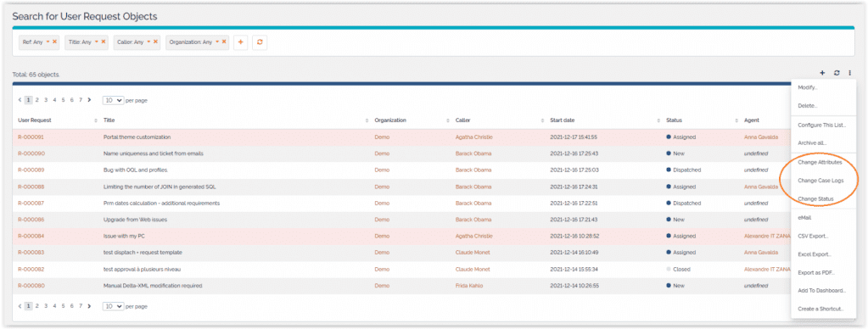Open the per page dropdown above the table
The width and height of the screenshot is (868, 329).
pyautogui.click(x=113, y=101)
